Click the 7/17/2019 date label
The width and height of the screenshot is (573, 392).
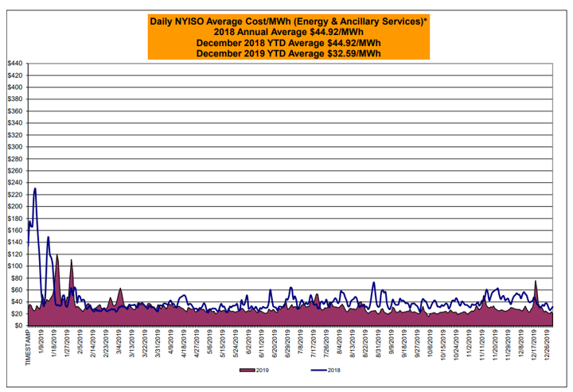click(x=314, y=343)
